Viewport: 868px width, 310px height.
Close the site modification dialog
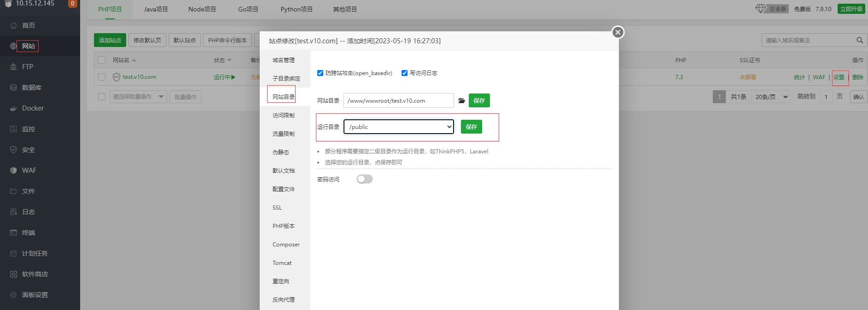point(618,32)
